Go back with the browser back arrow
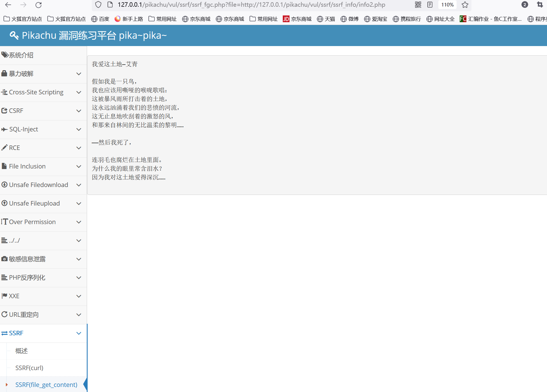547x392 pixels. (x=8, y=5)
